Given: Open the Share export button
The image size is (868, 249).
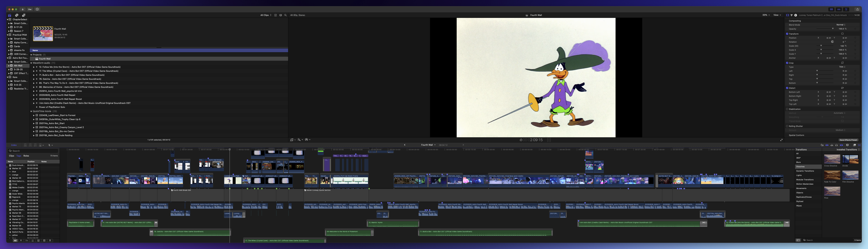Looking at the screenshot, I should coord(857,9).
